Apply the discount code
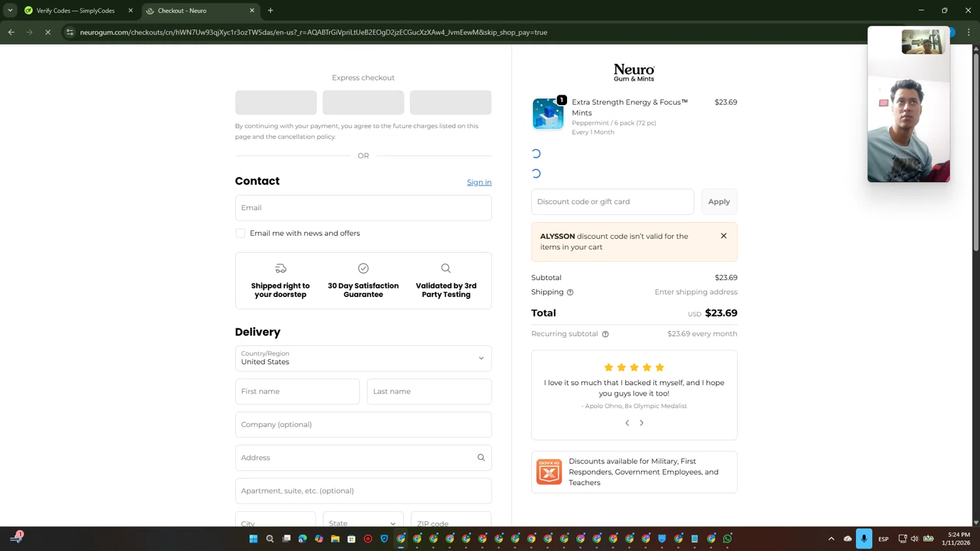The width and height of the screenshot is (980, 551). (x=719, y=202)
